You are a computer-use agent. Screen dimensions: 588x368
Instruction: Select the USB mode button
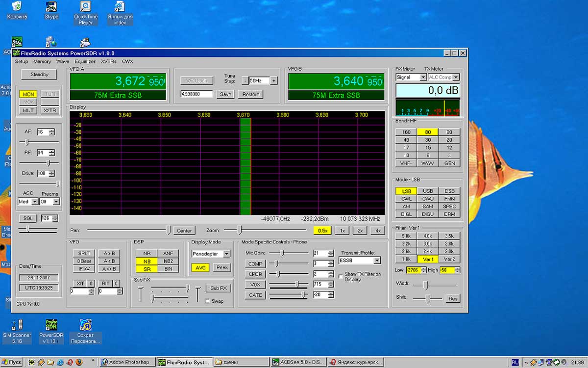[428, 191]
